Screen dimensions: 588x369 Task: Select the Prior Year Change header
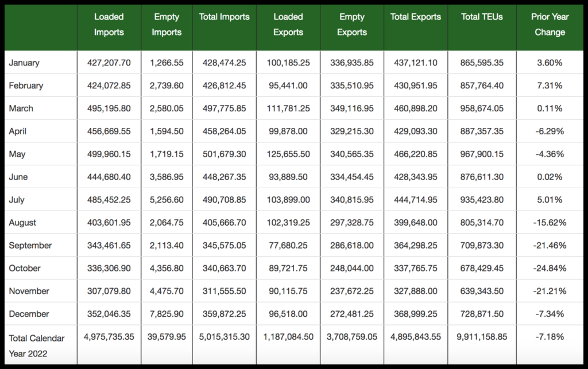click(550, 25)
